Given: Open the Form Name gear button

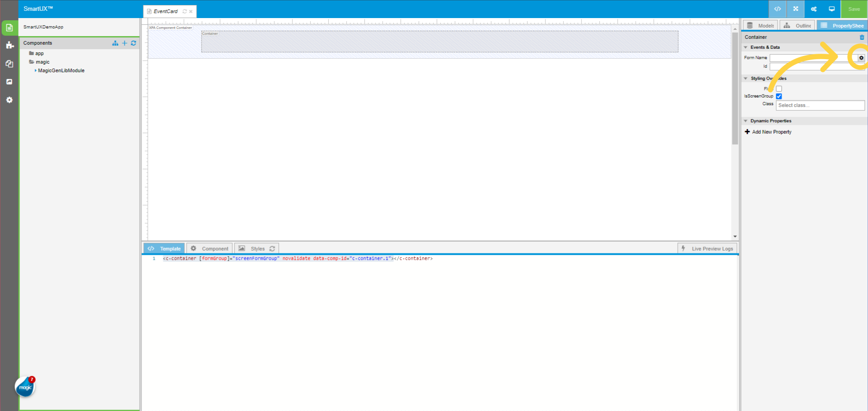Looking at the screenshot, I should click(861, 58).
